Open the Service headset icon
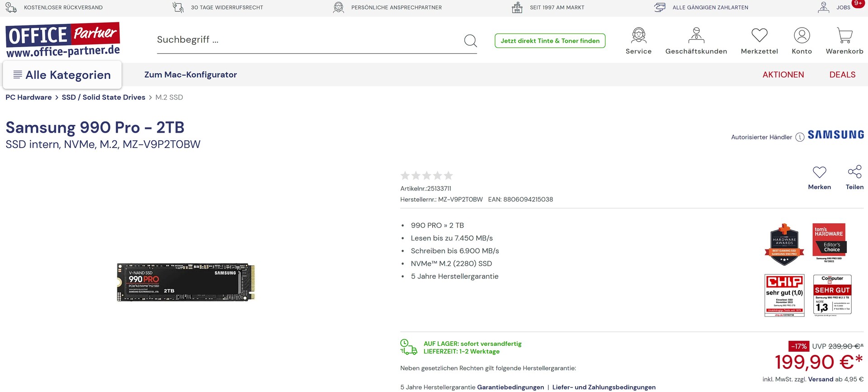Viewport: 868px width, 392px height. click(638, 35)
